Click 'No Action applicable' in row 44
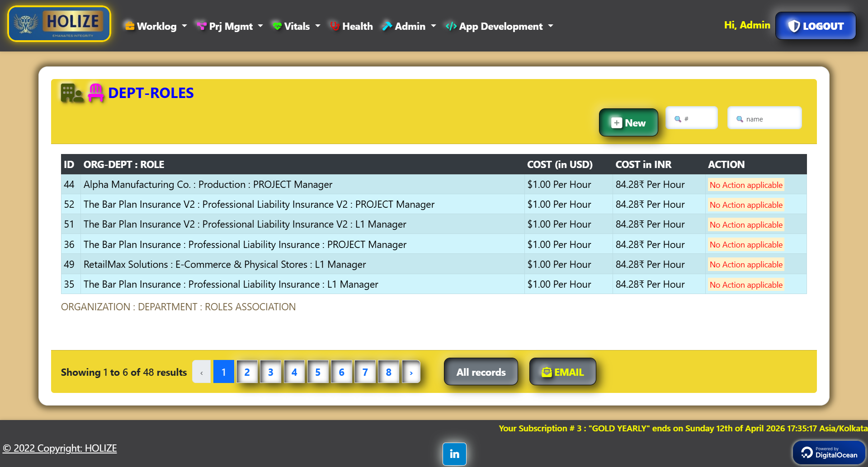The width and height of the screenshot is (868, 467). click(746, 185)
